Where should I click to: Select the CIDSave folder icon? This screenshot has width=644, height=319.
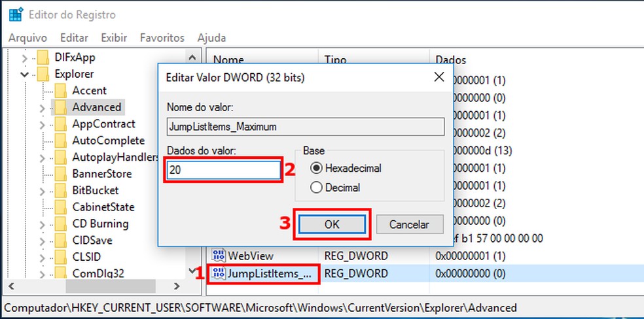point(60,241)
